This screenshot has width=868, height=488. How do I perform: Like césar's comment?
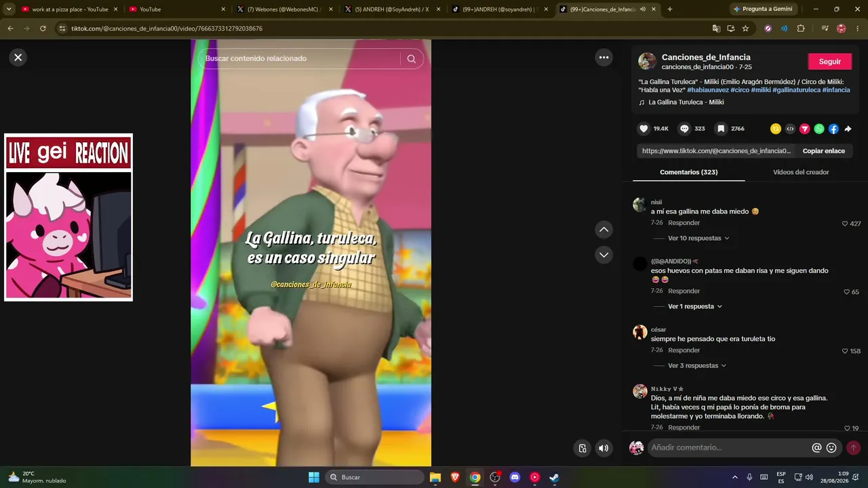(x=845, y=351)
